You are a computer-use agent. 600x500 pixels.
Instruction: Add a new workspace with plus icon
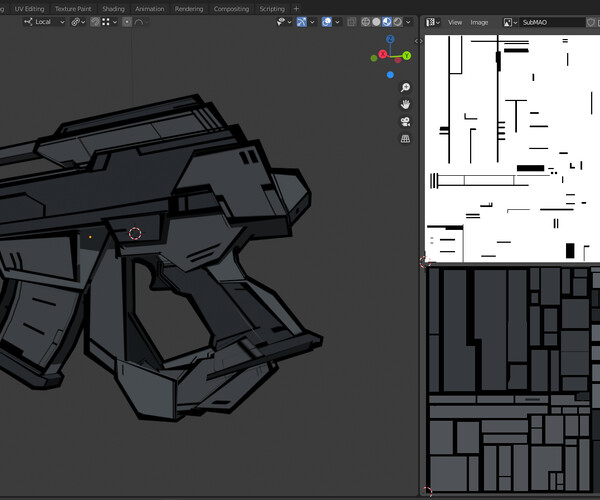click(296, 8)
